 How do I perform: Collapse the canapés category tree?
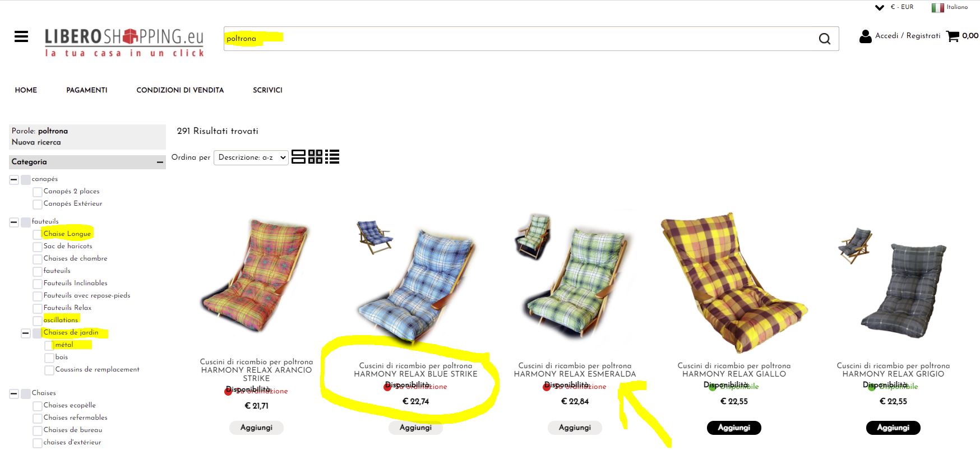pos(14,180)
